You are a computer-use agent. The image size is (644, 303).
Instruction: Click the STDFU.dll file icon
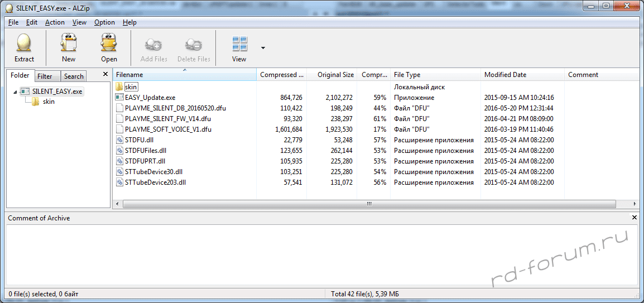[x=119, y=140]
